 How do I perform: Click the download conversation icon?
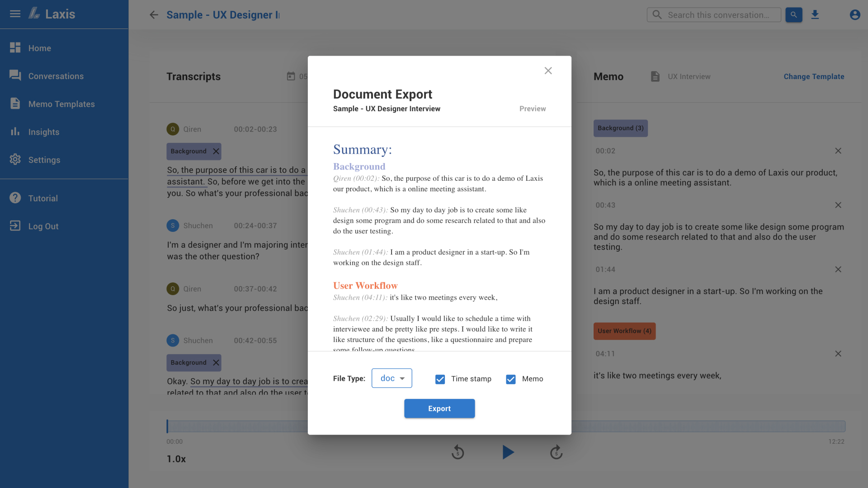click(815, 14)
